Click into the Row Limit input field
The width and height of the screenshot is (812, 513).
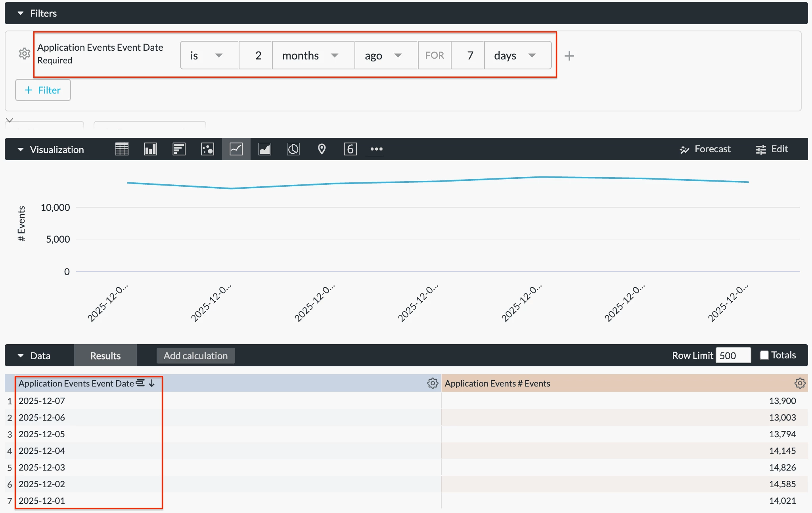732,355
